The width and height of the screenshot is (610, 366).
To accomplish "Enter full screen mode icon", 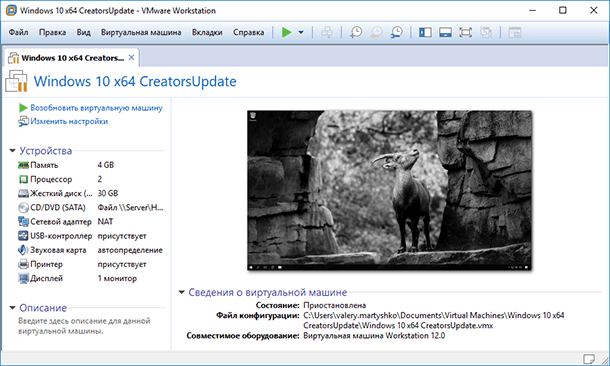I will (466, 32).
